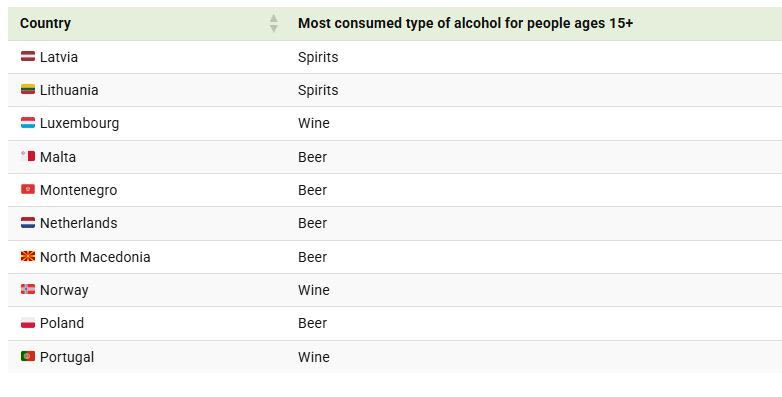Click the Netherlands flag icon

tap(28, 222)
